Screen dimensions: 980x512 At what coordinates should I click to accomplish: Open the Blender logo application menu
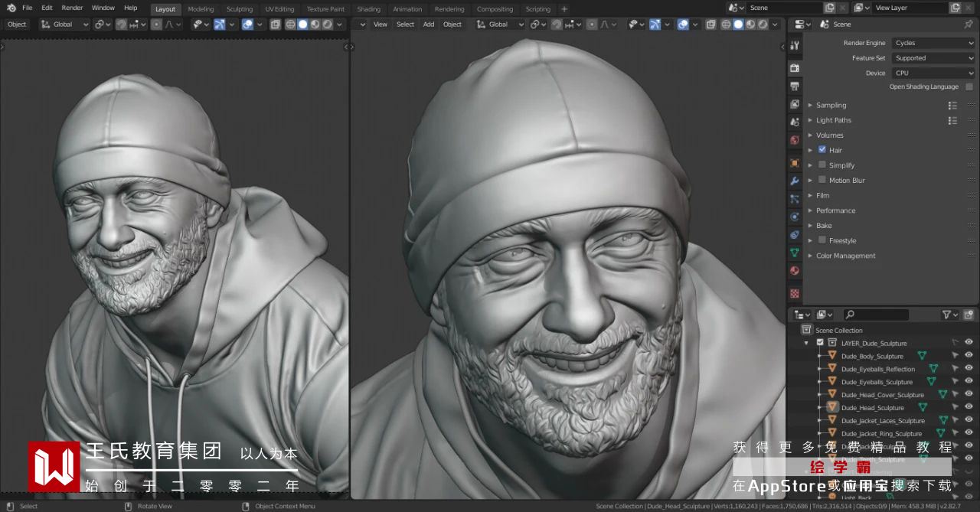(11, 8)
